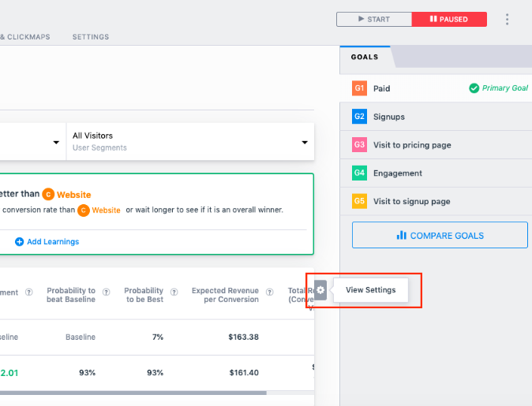Click the blue G2 badge icon
Viewport: 532px width, 406px height.
click(359, 117)
